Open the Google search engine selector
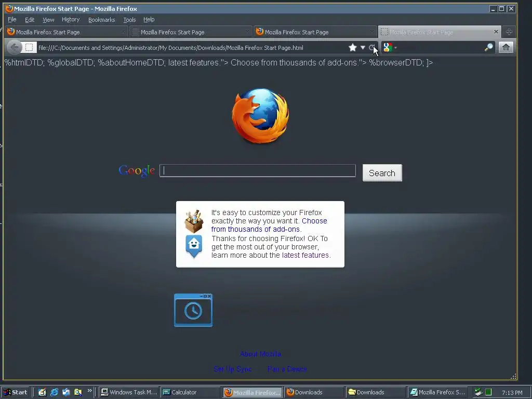The width and height of the screenshot is (532, 399). [390, 47]
